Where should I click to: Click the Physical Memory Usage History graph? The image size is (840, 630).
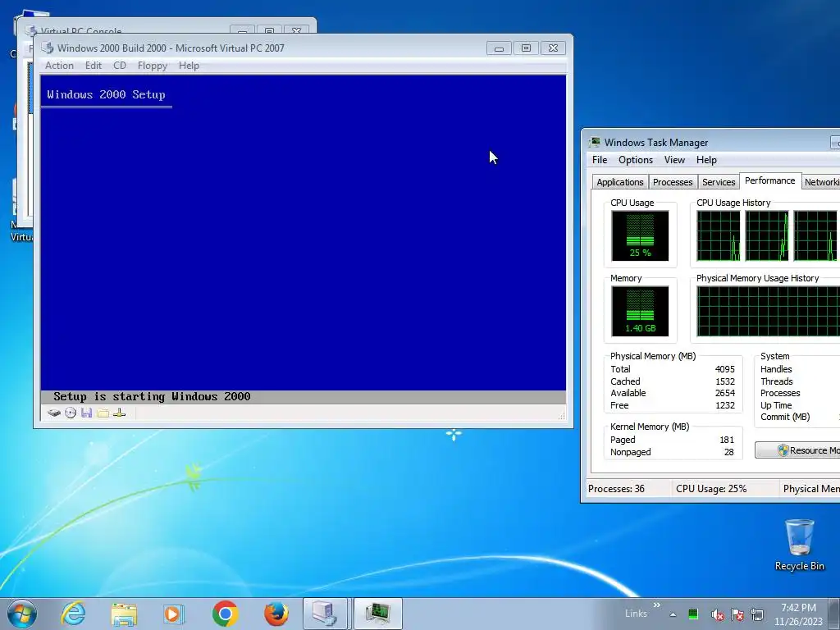point(768,311)
